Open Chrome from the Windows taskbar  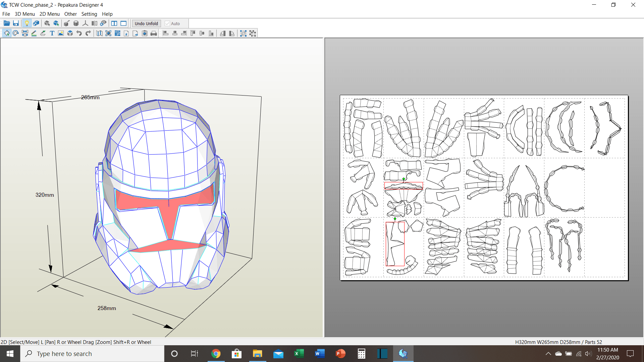click(x=216, y=354)
